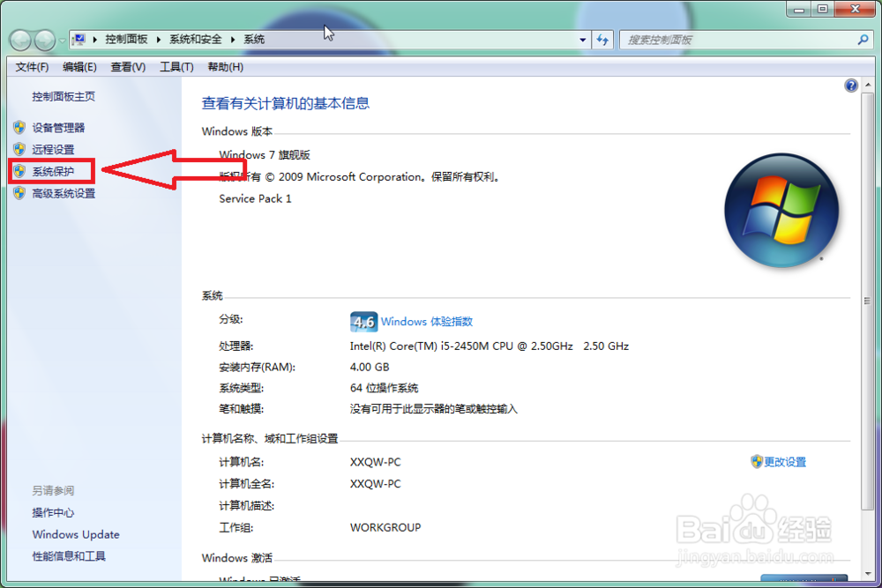Open 系统保护 from the sidebar

(54, 171)
